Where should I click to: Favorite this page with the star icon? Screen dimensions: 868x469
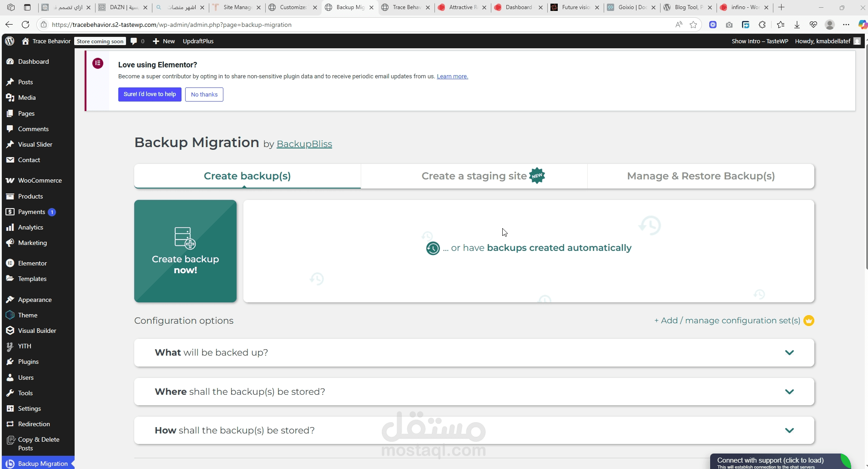pyautogui.click(x=693, y=25)
